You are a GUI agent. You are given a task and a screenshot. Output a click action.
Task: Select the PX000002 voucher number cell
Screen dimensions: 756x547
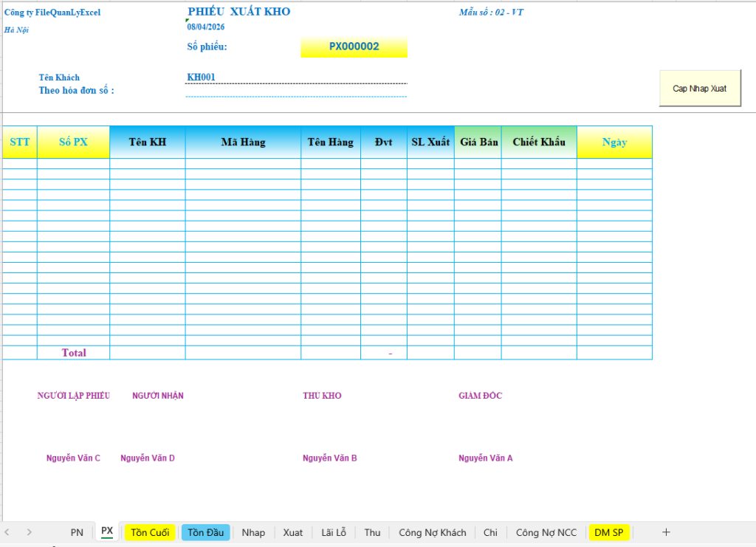tap(354, 47)
